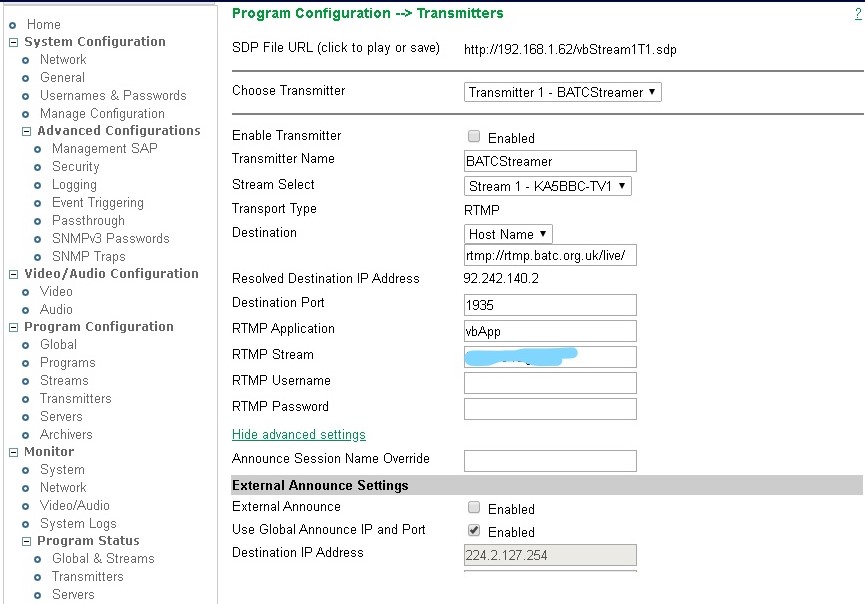This screenshot has width=865, height=604.
Task: Tick the Enable Transmitter checkbox
Action: [474, 137]
